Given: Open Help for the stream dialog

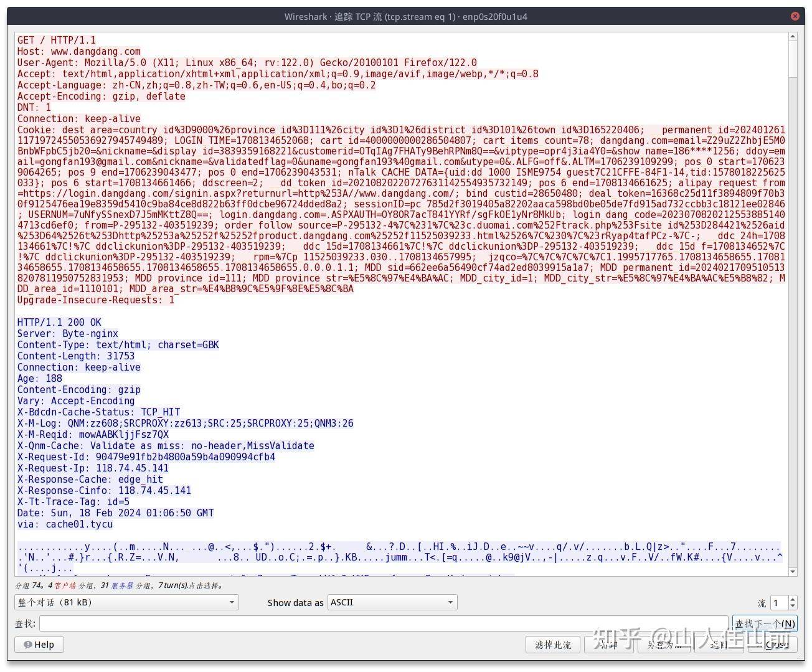Looking at the screenshot, I should 39,645.
